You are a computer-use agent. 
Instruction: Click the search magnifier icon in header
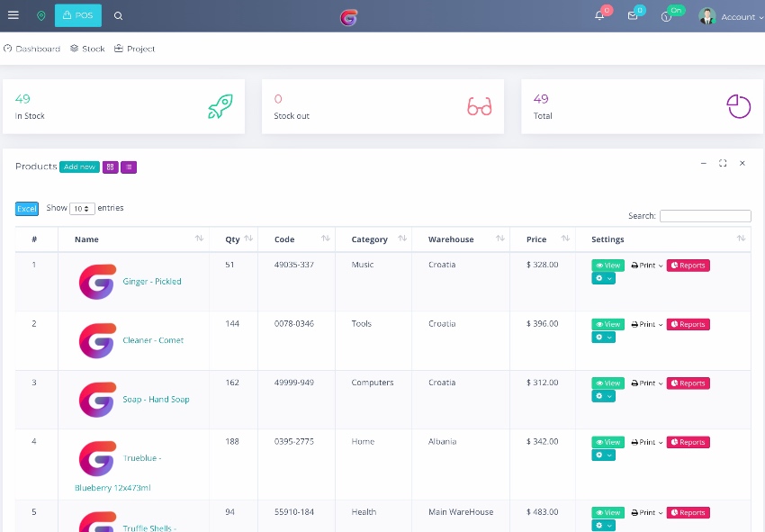click(x=118, y=15)
